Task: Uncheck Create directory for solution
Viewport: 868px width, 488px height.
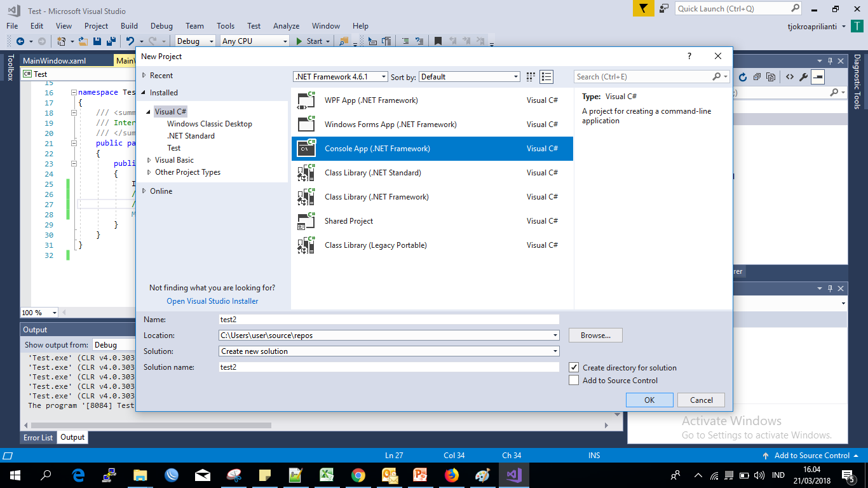Action: (x=574, y=367)
